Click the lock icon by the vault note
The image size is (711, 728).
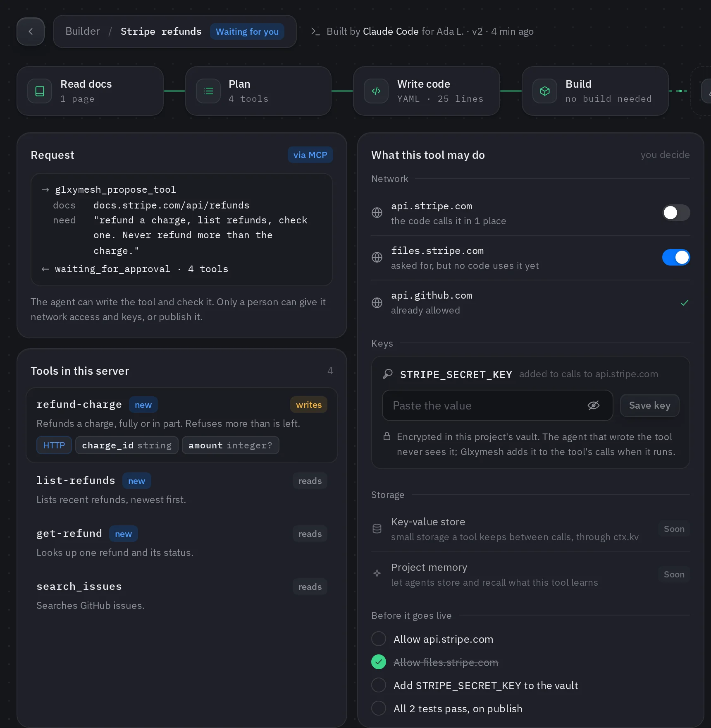click(387, 436)
